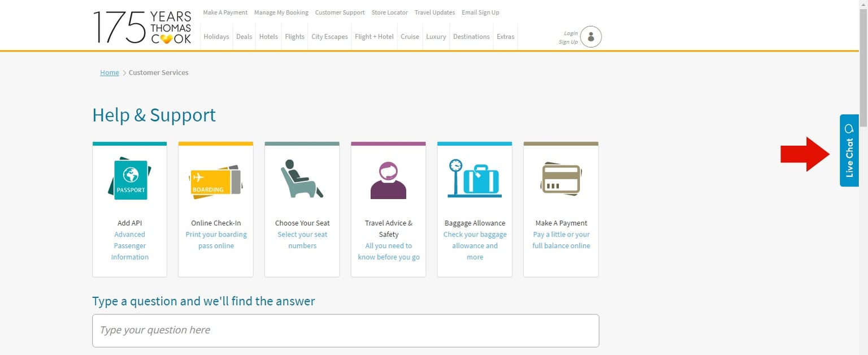Go to Manage My Booking
The height and width of the screenshot is (355, 868).
[x=281, y=12]
